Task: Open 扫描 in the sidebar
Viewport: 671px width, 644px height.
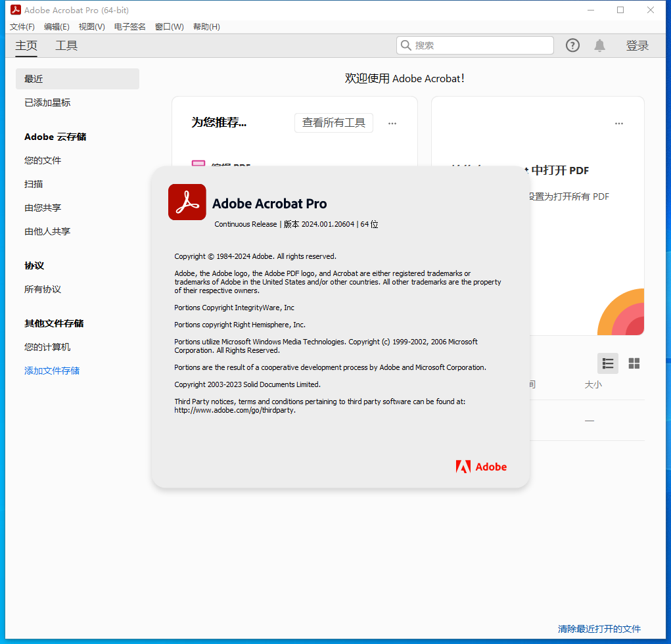Action: [34, 184]
